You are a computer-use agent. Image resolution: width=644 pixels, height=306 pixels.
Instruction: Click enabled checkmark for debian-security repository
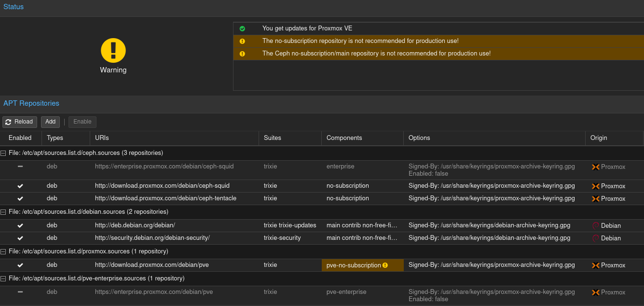pyautogui.click(x=20, y=238)
